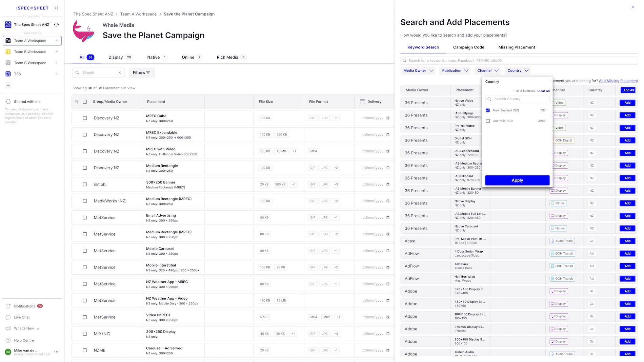Check the MREC Expandable row checkbox
The width and height of the screenshot is (644, 362).
pyautogui.click(x=85, y=135)
